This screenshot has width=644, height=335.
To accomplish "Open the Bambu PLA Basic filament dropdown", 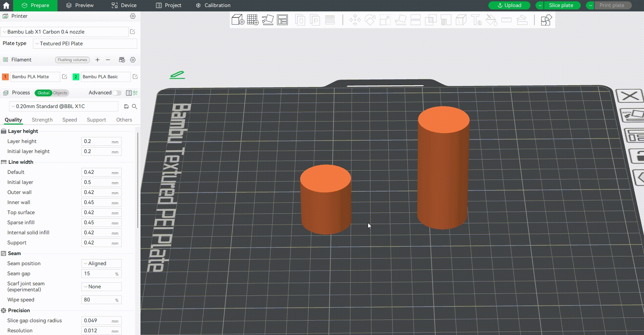I will point(106,77).
